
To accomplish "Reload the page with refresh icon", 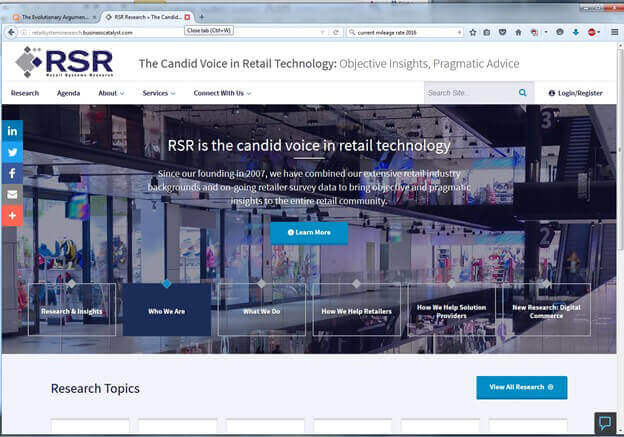I will [x=336, y=32].
